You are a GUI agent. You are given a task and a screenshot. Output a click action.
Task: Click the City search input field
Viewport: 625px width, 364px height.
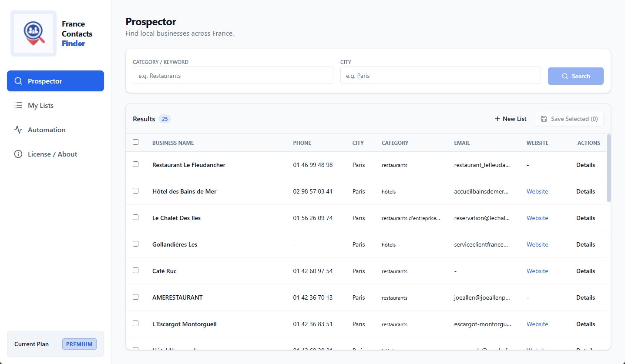[440, 75]
